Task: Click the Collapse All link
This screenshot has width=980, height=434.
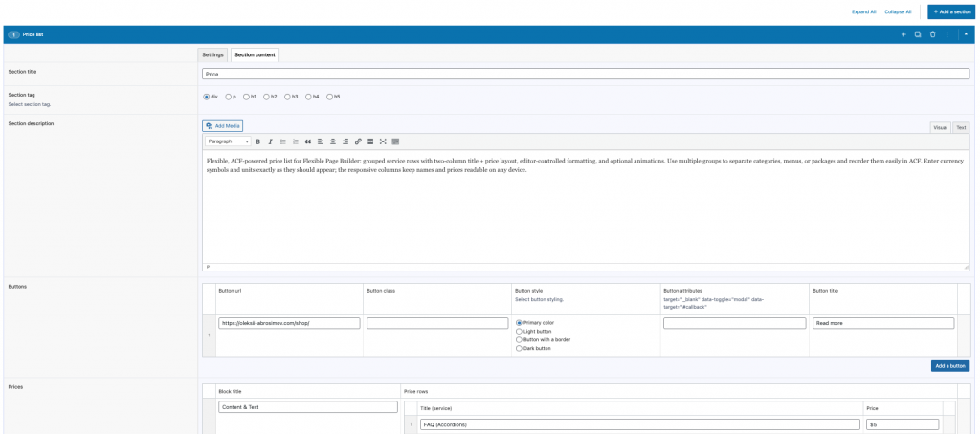Action: (898, 11)
